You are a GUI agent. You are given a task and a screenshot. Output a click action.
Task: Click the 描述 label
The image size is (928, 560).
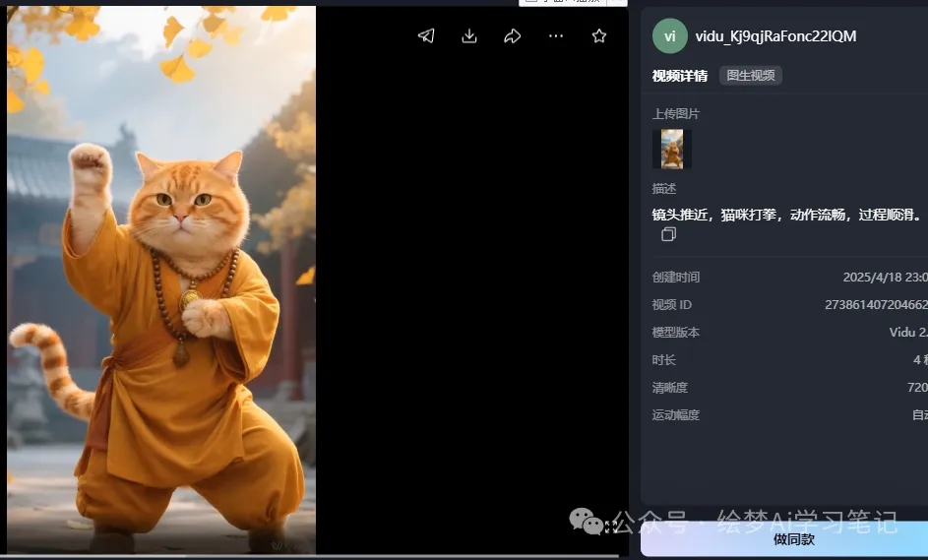(664, 189)
